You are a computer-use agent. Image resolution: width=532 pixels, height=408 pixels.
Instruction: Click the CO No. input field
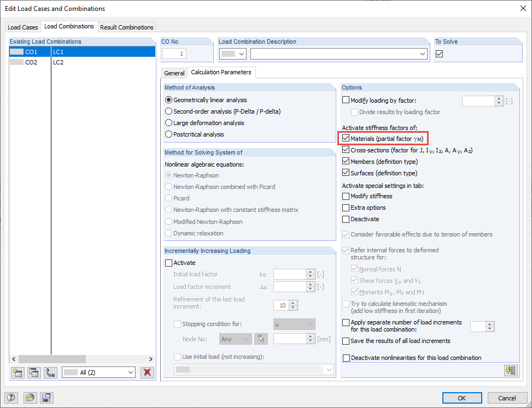pos(174,54)
